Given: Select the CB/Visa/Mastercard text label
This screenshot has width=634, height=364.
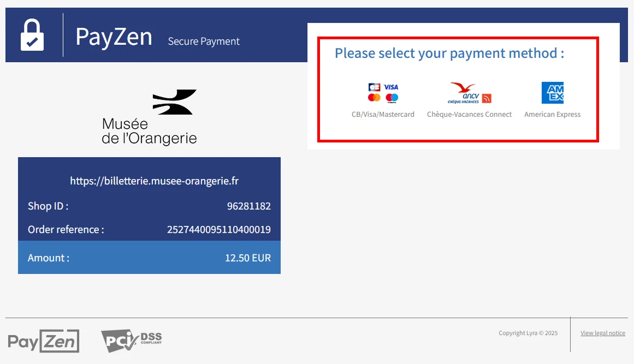Looking at the screenshot, I should 383,115.
